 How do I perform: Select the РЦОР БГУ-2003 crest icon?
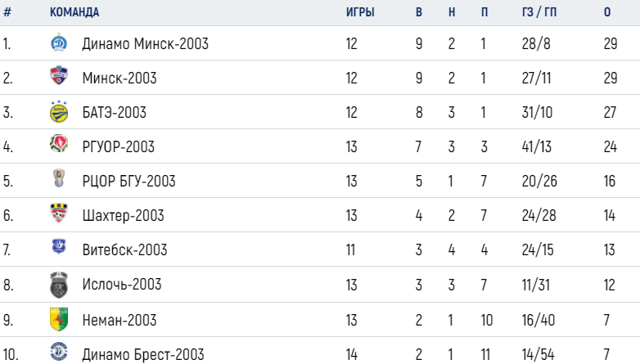[59, 178]
